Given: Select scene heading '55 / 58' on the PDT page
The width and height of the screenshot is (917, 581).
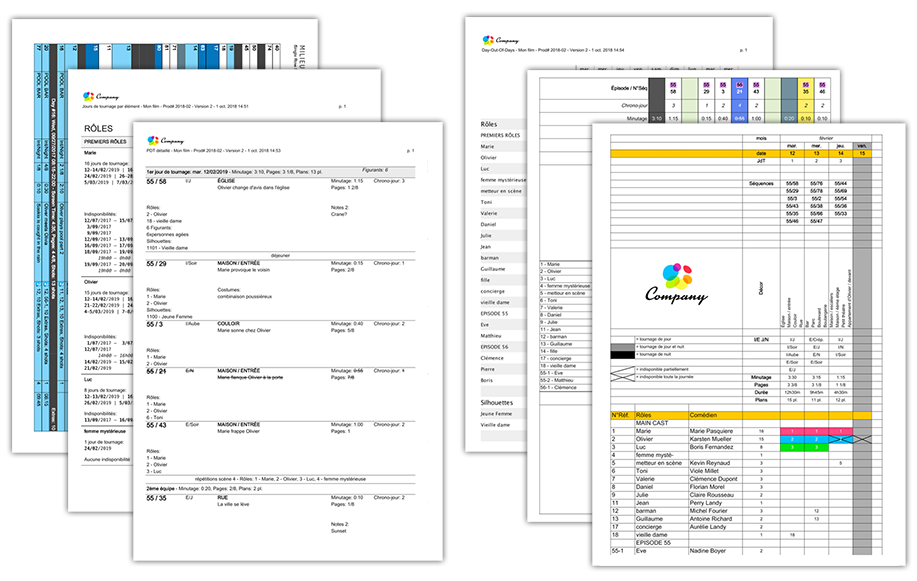Looking at the screenshot, I should pos(156,182).
